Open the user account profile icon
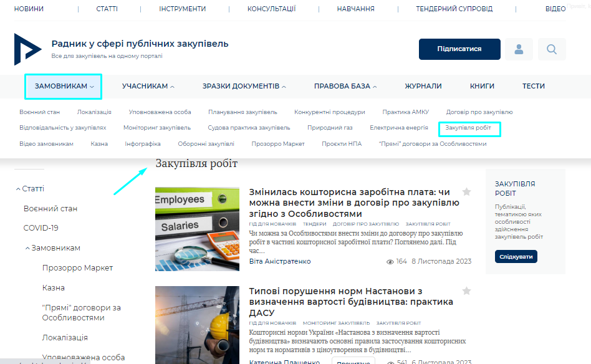This screenshot has height=364, width=591. pyautogui.click(x=519, y=49)
